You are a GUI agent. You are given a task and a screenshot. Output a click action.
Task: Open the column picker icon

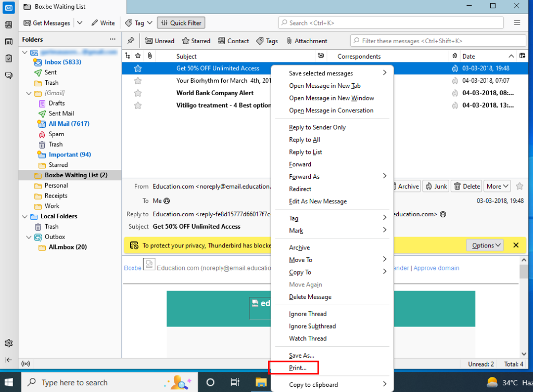523,56
